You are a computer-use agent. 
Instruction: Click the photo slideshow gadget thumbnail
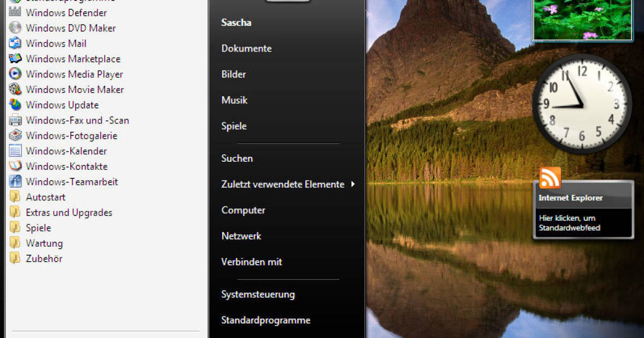(x=581, y=20)
